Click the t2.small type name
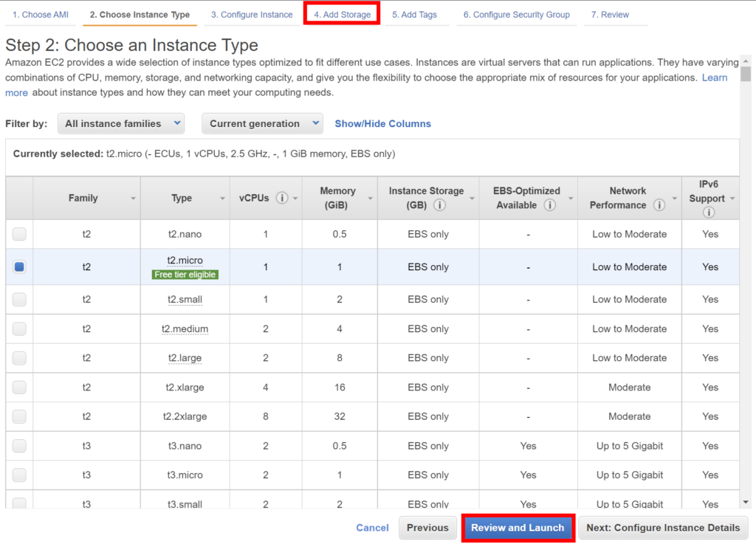This screenshot has height=544, width=756. coord(185,300)
